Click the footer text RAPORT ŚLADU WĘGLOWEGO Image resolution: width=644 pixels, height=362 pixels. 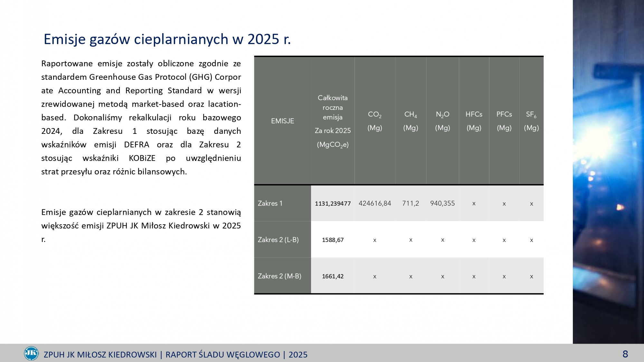[223, 355]
